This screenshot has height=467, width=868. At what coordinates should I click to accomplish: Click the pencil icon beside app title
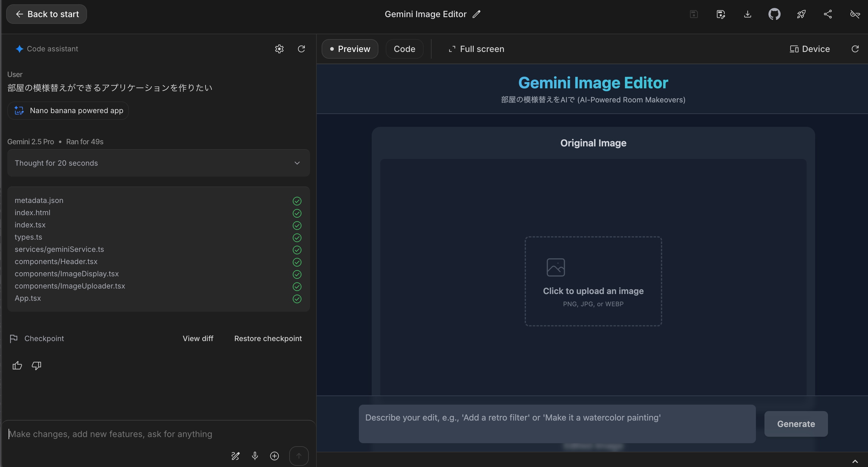pos(476,14)
